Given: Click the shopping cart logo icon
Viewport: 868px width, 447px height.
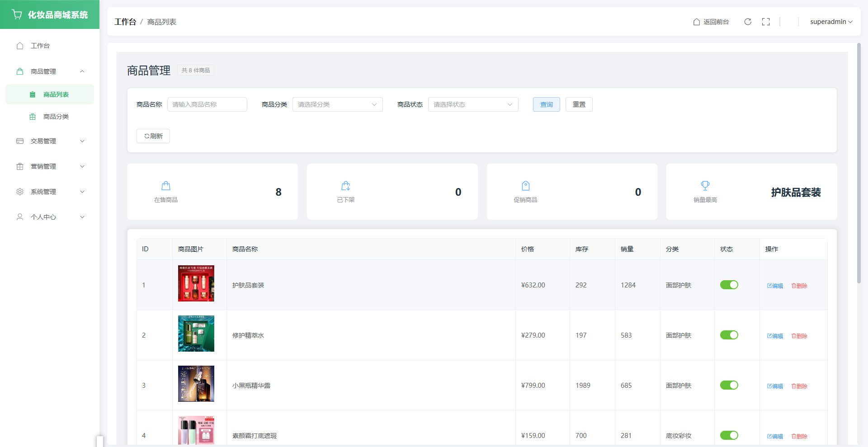Looking at the screenshot, I should pyautogui.click(x=17, y=14).
